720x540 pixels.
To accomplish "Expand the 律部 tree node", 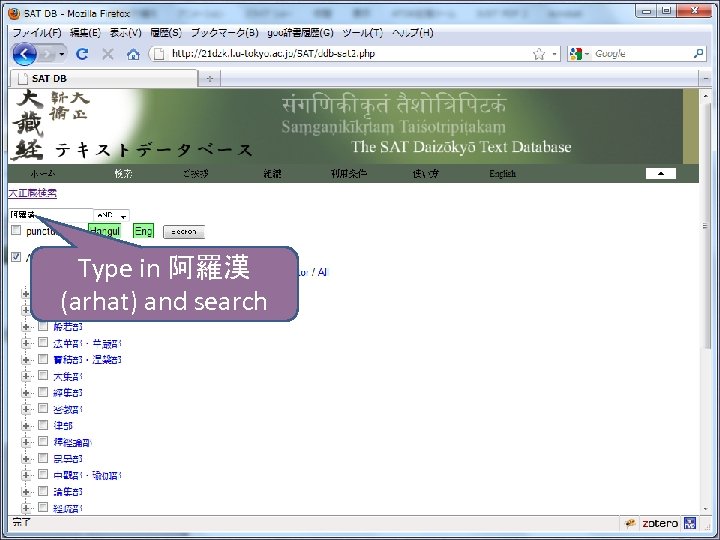I will (26, 426).
